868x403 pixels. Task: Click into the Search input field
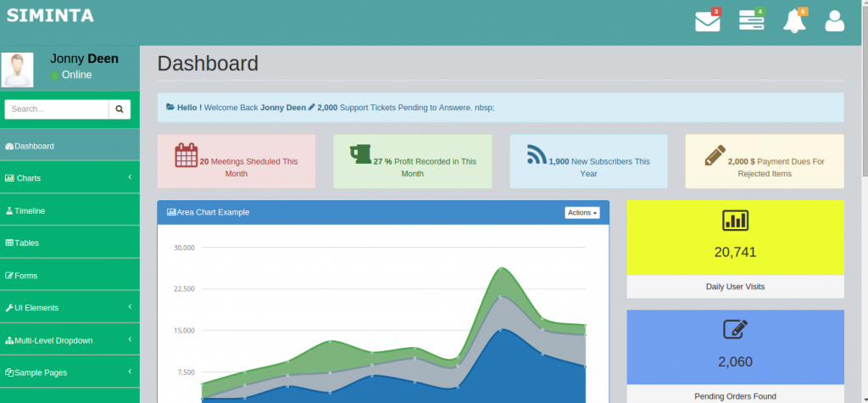[56, 109]
